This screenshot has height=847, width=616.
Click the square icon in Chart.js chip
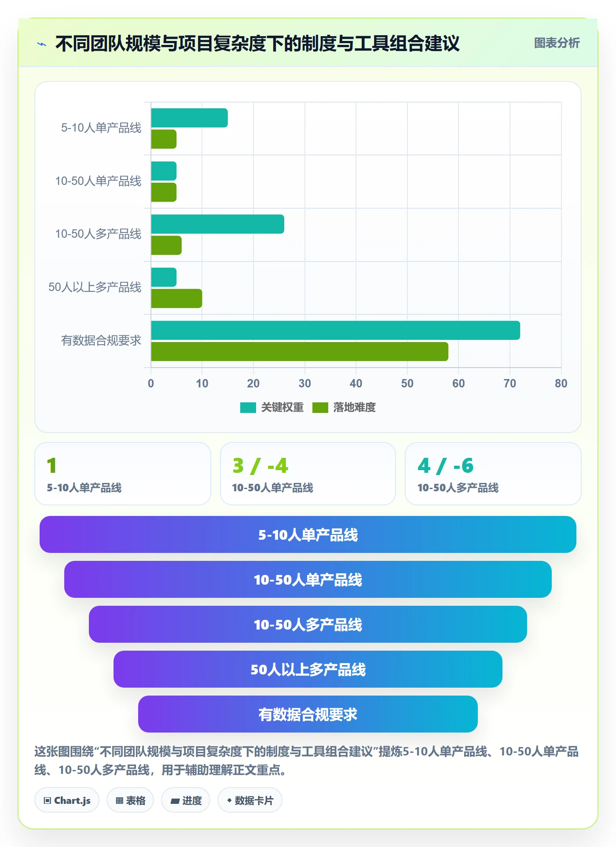coord(48,801)
